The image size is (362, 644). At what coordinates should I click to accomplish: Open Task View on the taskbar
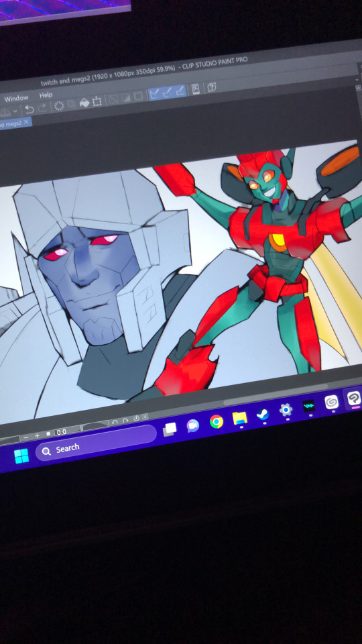pyautogui.click(x=170, y=429)
